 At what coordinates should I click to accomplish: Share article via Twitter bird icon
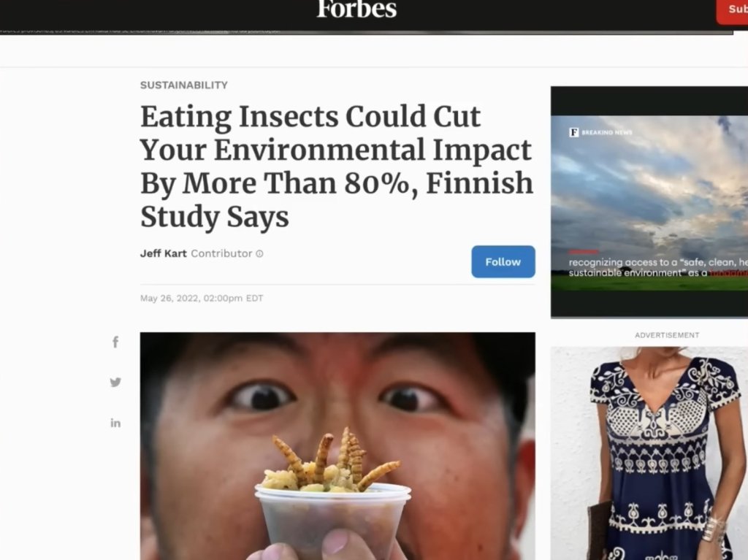[115, 382]
